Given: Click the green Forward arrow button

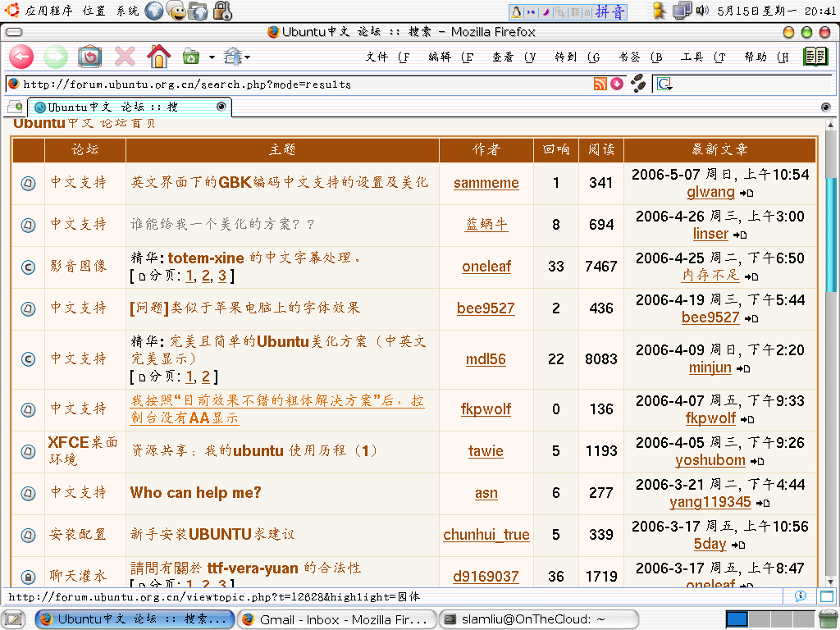Looking at the screenshot, I should click(56, 57).
